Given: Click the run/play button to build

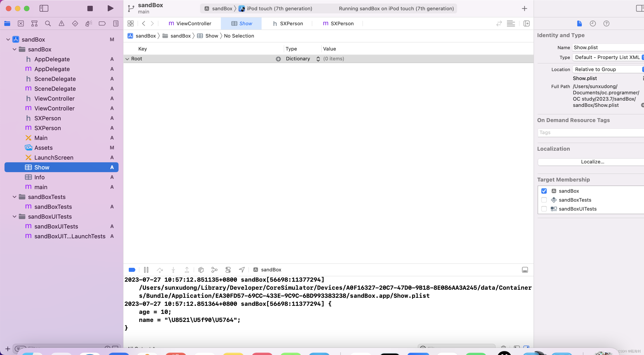Looking at the screenshot, I should [x=110, y=8].
